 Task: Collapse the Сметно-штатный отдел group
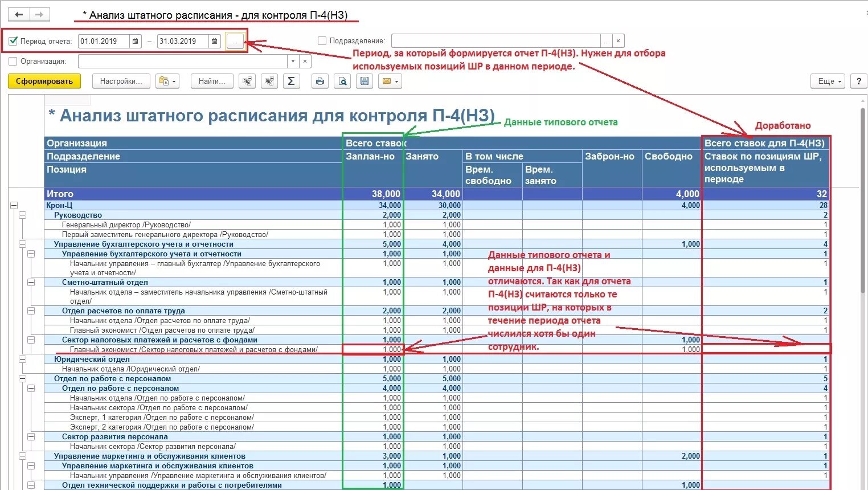pyautogui.click(x=31, y=282)
